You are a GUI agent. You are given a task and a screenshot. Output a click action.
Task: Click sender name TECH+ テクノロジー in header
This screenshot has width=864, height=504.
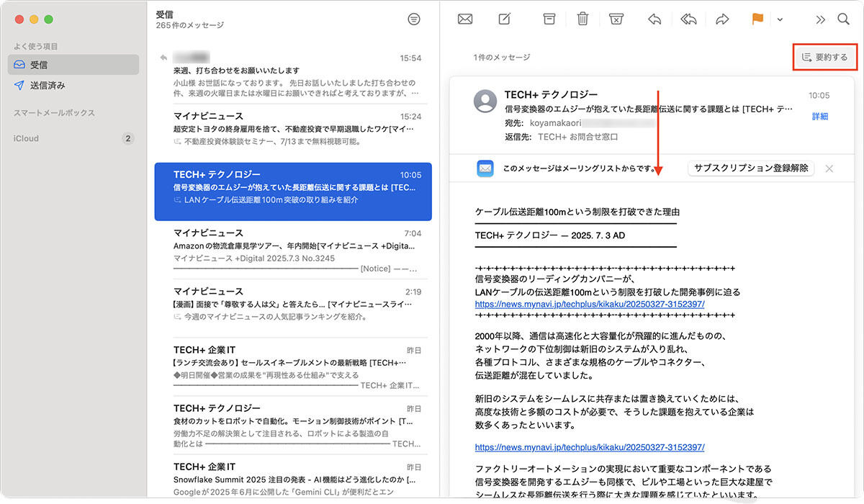pos(551,95)
